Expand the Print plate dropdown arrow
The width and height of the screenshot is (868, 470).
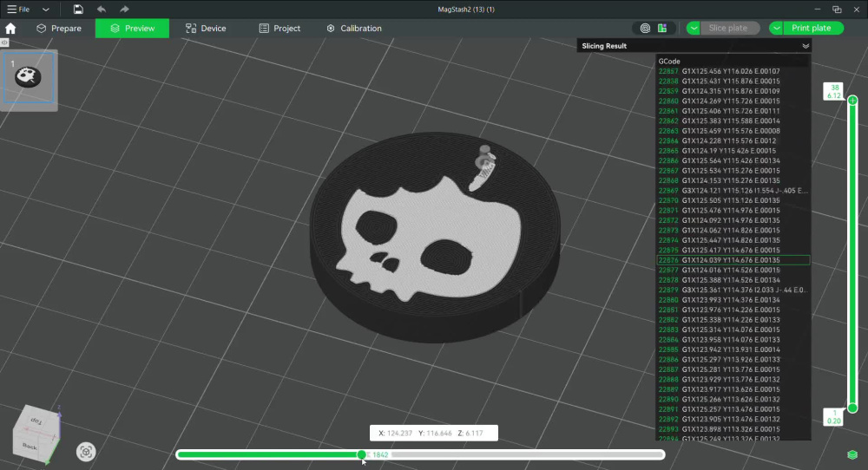tap(776, 29)
